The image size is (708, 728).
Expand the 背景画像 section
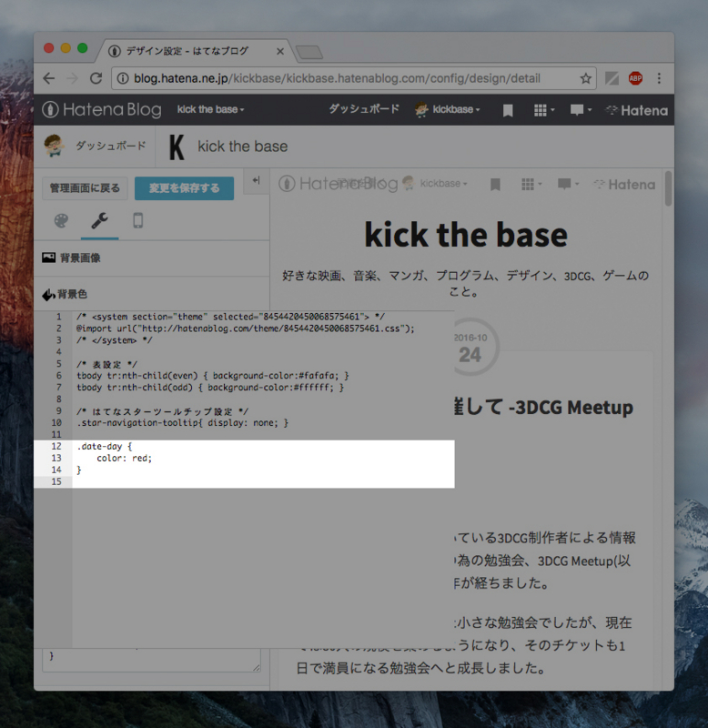151,258
